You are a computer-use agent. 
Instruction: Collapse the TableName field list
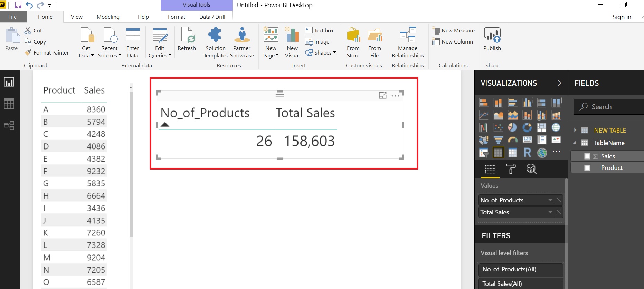point(575,143)
